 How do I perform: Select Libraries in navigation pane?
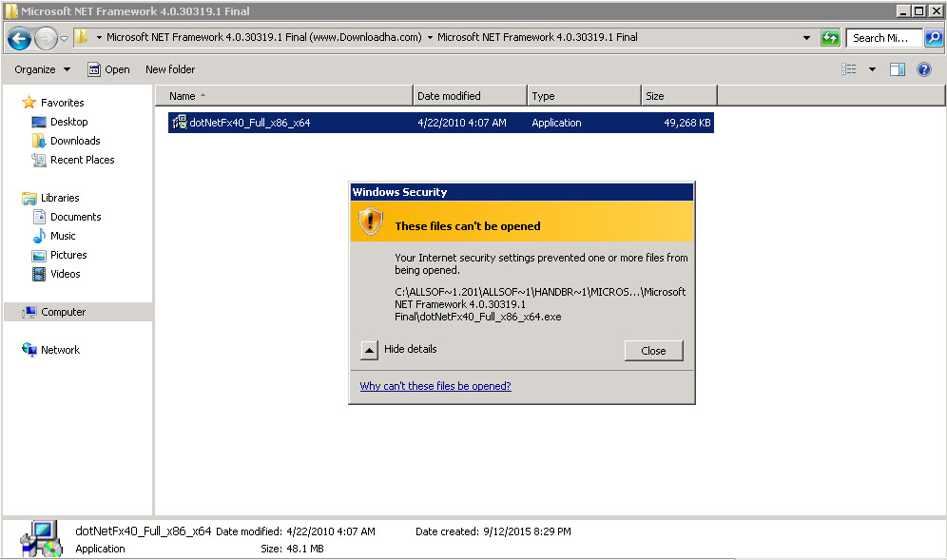pos(50,198)
